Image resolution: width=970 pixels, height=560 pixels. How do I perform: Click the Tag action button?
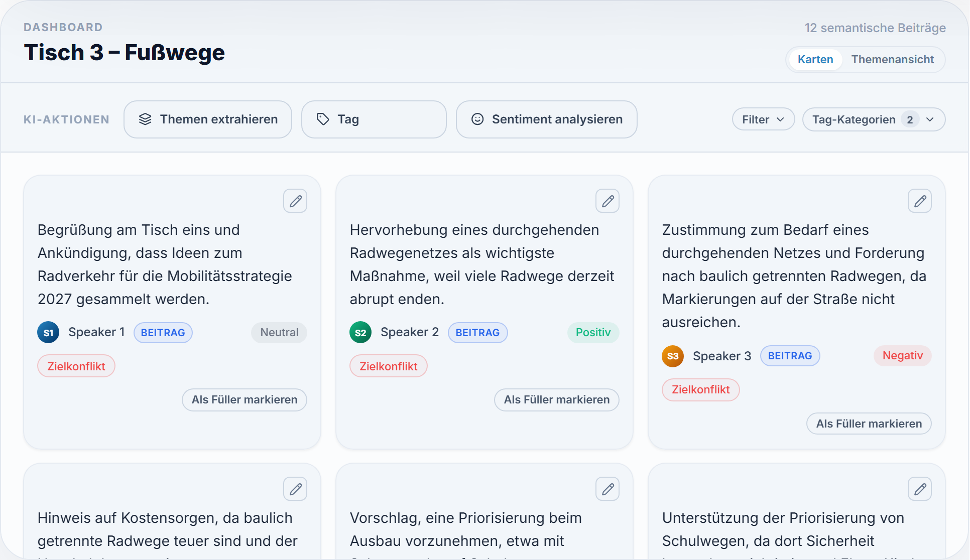pyautogui.click(x=374, y=119)
